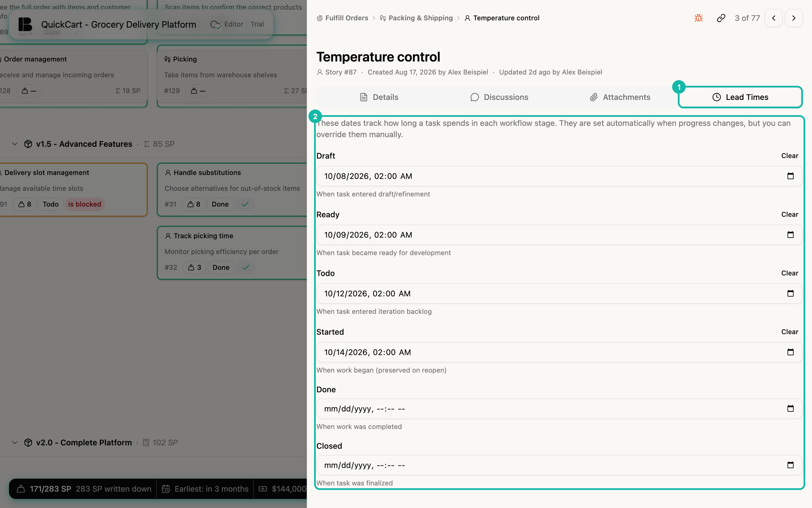The image size is (812, 508).
Task: Click the cloud sync status icon
Action: [215, 25]
